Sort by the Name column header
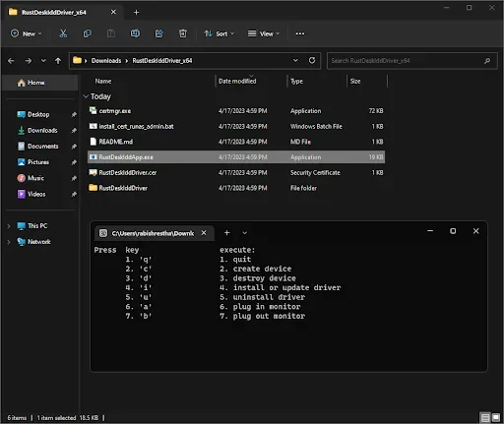Viewport: 504px width, 424px height. pyautogui.click(x=103, y=81)
